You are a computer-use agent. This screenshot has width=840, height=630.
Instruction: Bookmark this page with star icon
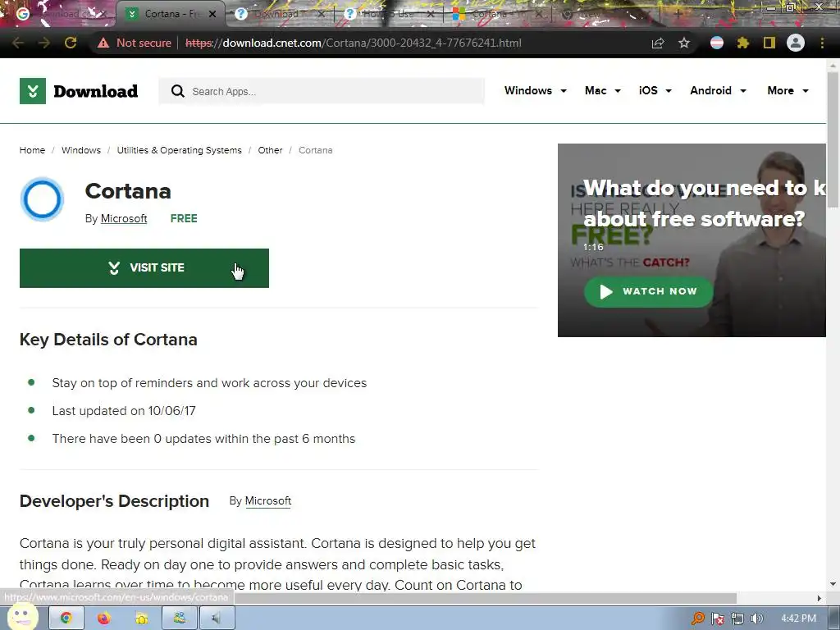(684, 43)
